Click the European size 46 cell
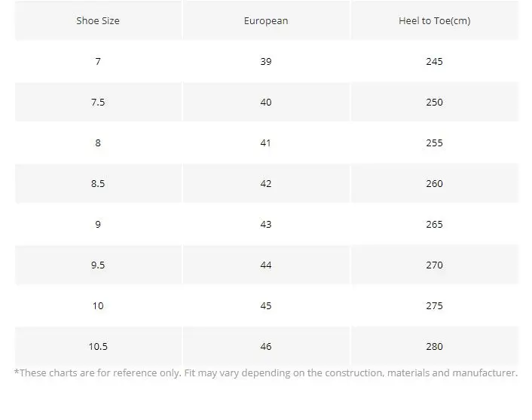This screenshot has height=420, width=532. point(266,347)
